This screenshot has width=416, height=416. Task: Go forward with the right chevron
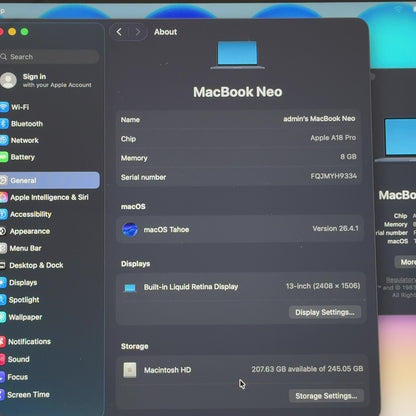(137, 32)
